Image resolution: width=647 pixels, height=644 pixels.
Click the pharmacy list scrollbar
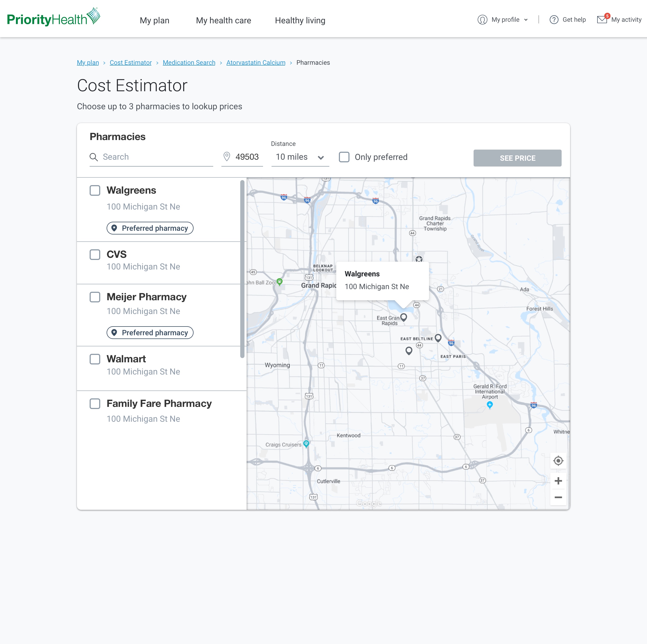[242, 269]
